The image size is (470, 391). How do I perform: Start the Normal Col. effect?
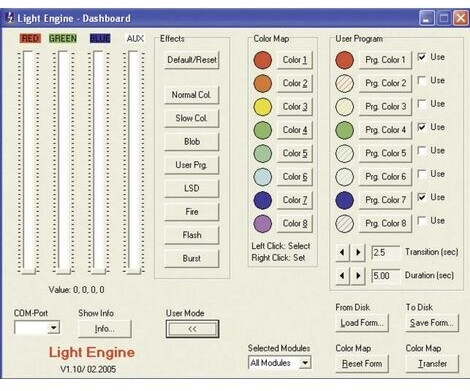192,95
